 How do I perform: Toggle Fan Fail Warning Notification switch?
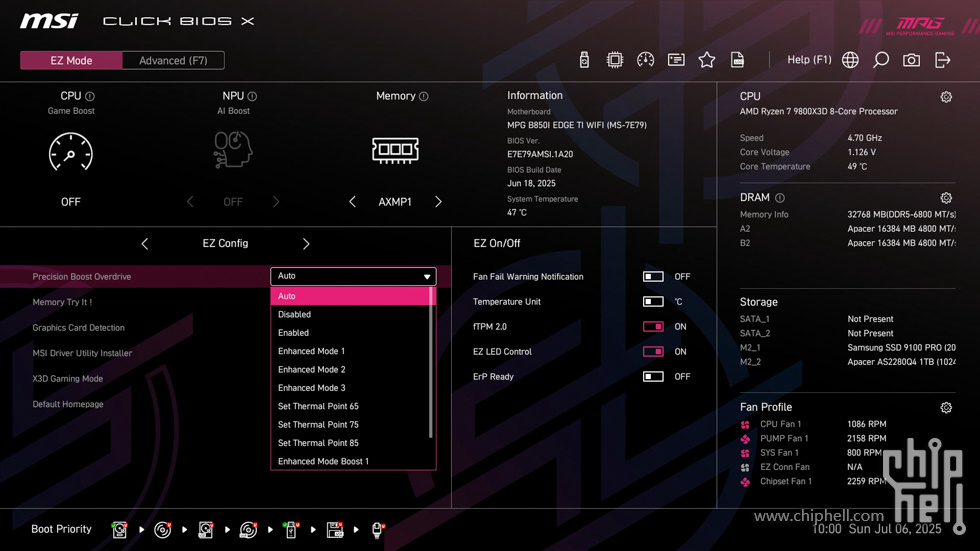click(653, 277)
